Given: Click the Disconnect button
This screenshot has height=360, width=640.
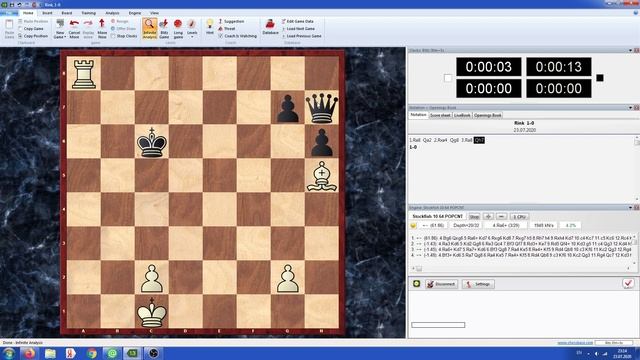Looking at the screenshot, I should coord(441,284).
